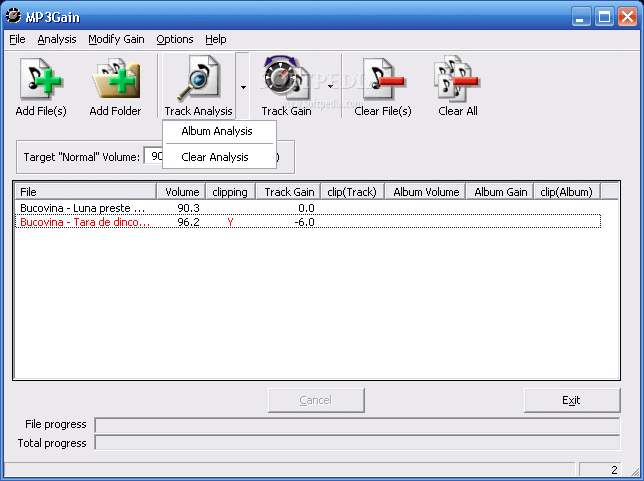
Task: Open the Options menu
Action: [x=175, y=39]
